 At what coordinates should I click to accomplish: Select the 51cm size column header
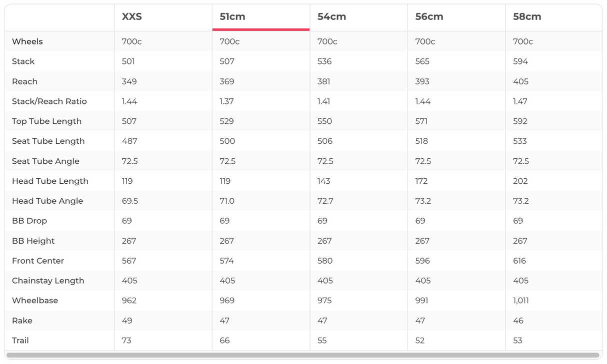pyautogui.click(x=232, y=16)
